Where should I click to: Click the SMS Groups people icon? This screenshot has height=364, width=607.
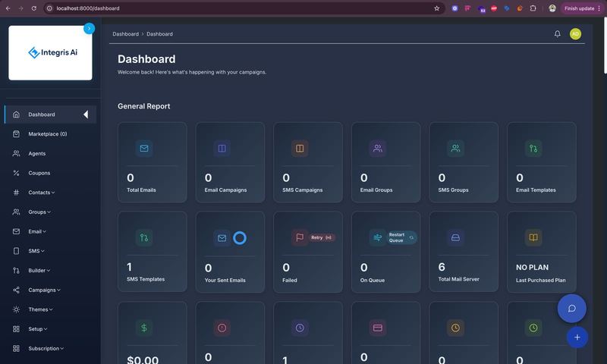455,149
